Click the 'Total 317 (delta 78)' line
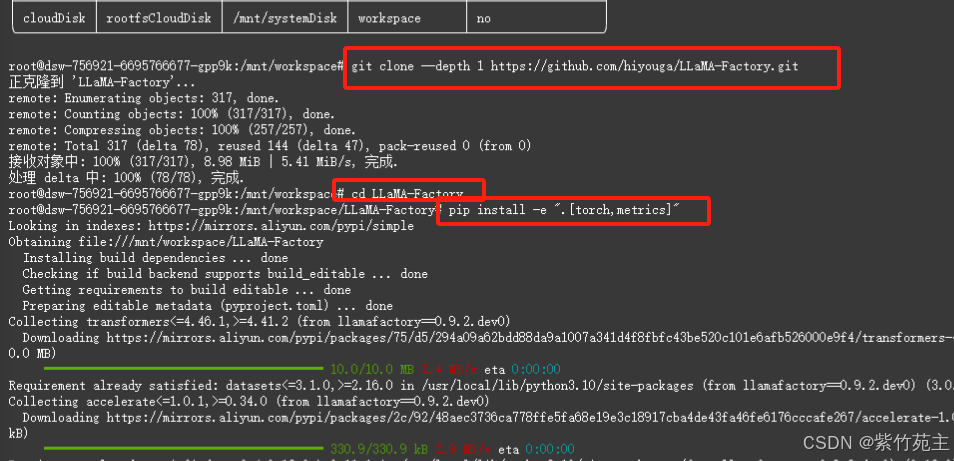954x461 pixels. click(x=270, y=146)
